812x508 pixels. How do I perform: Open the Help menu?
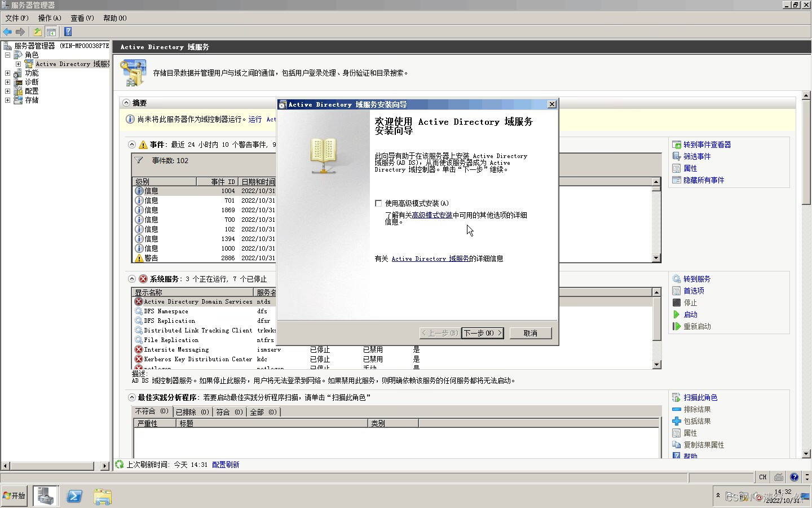(x=115, y=18)
